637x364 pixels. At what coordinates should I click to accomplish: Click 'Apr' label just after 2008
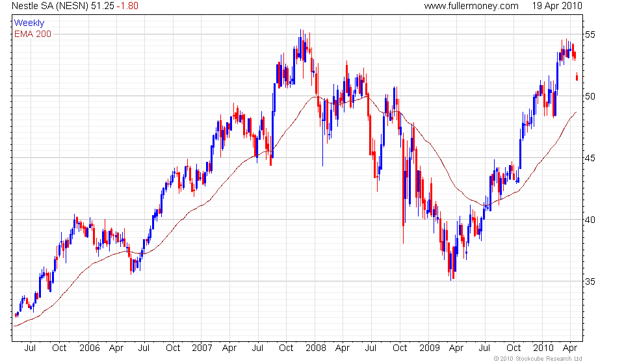pyautogui.click(x=343, y=348)
